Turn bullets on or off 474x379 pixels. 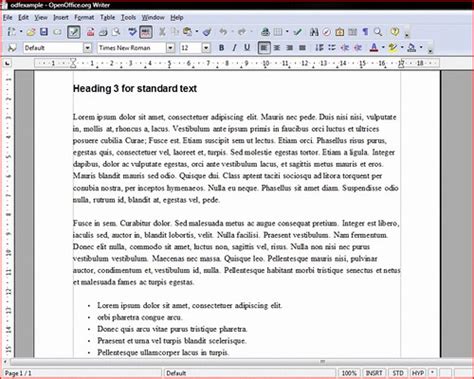(x=332, y=48)
